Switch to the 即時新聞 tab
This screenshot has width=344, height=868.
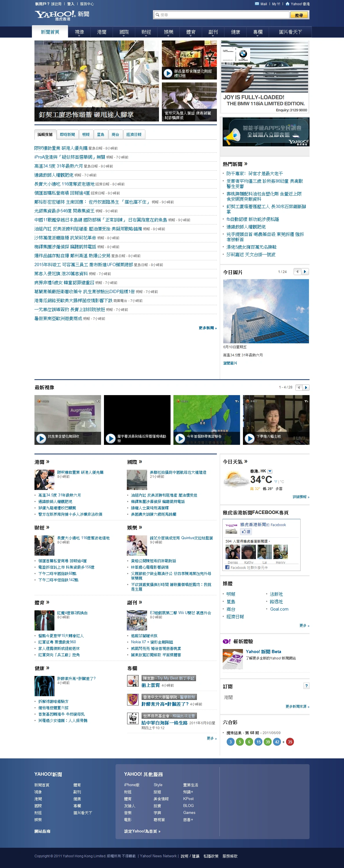pos(67,134)
